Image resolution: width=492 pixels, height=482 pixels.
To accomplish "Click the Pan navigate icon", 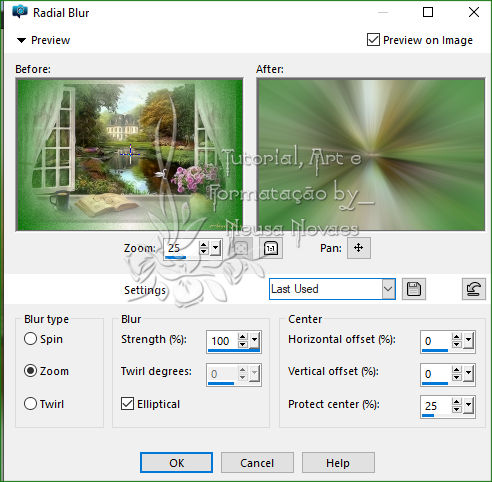I will tap(359, 248).
